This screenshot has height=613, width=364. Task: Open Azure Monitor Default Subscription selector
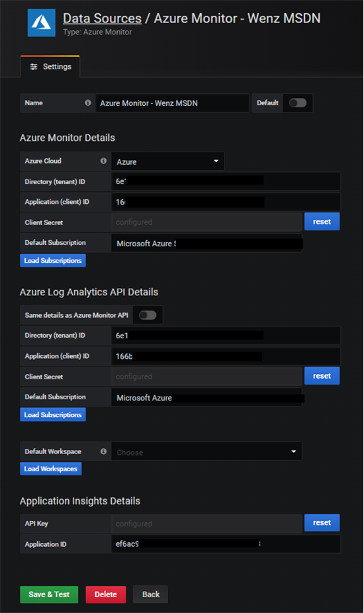point(206,243)
